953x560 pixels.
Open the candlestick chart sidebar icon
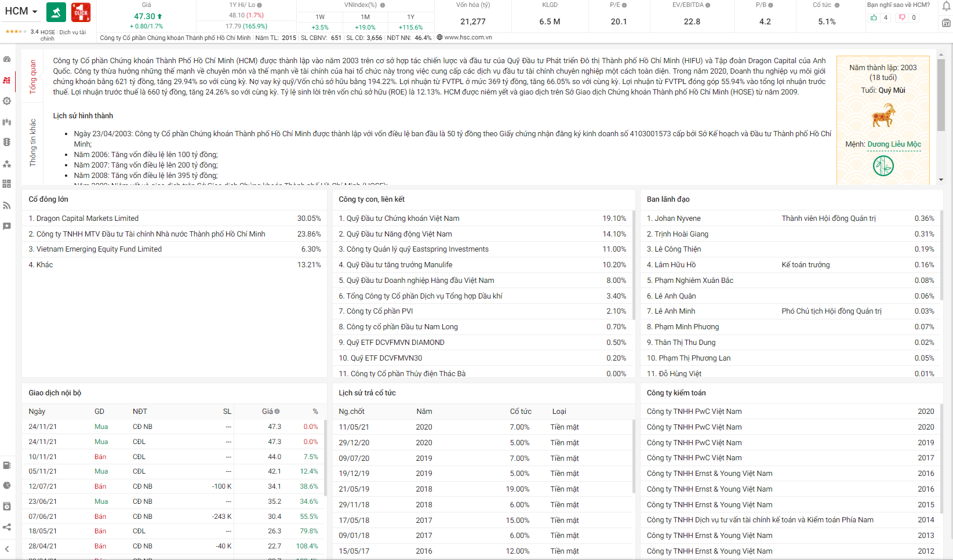point(7,122)
